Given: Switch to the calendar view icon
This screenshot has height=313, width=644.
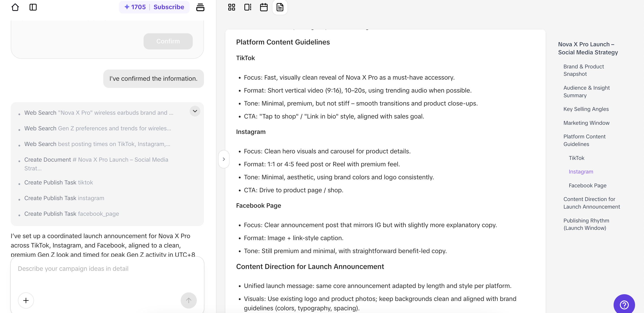Looking at the screenshot, I should (264, 7).
